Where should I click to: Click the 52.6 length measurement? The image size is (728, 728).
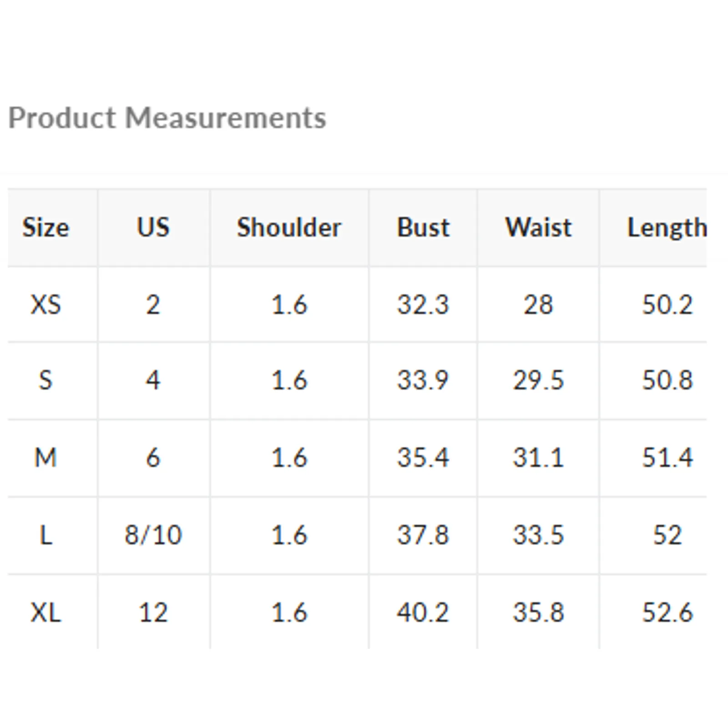pyautogui.click(x=667, y=612)
